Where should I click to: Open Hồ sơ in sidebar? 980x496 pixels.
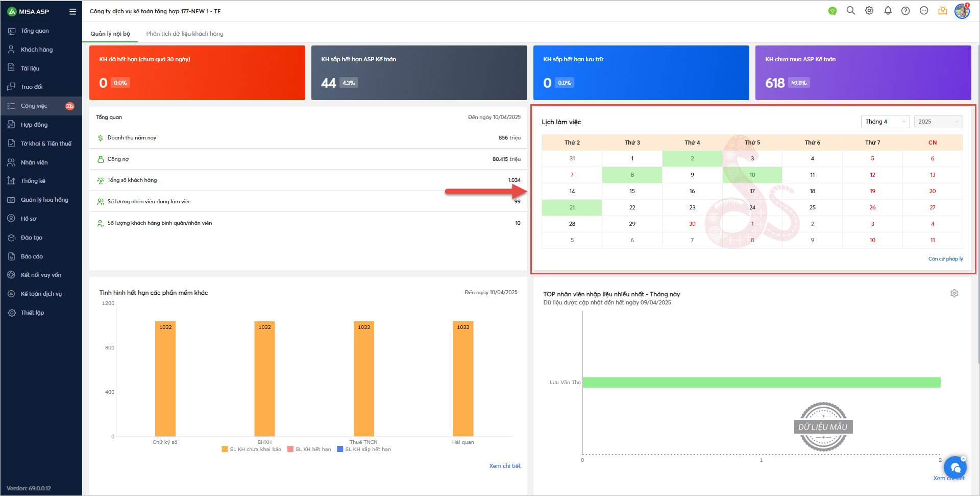click(x=41, y=219)
